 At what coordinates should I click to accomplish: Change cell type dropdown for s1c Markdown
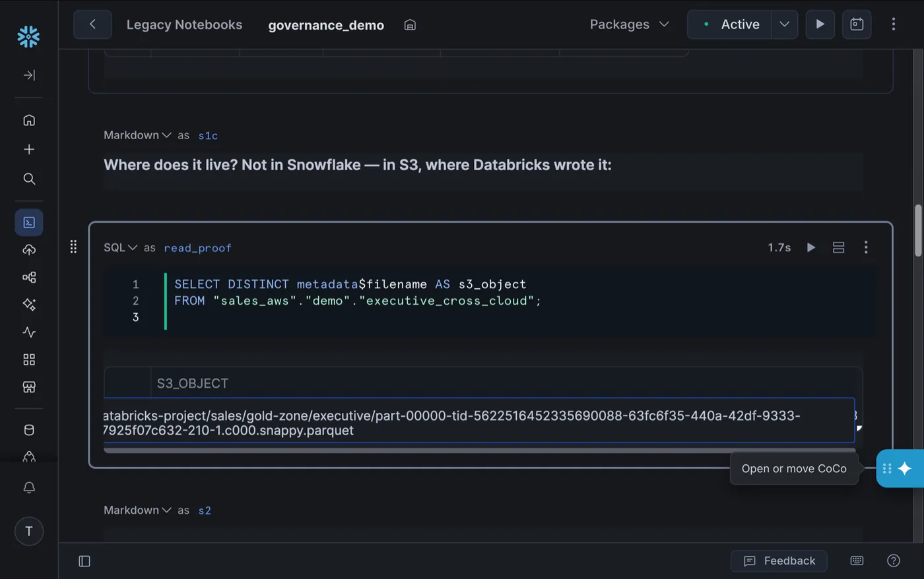(137, 135)
